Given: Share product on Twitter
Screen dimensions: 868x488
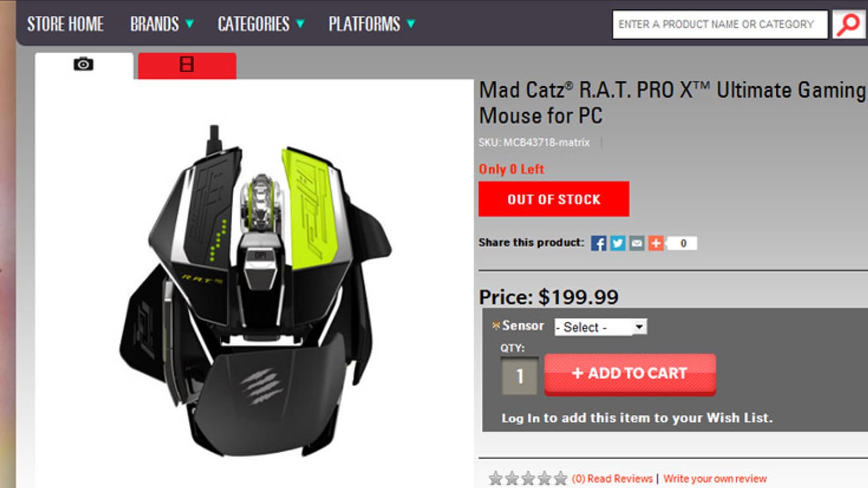Looking at the screenshot, I should click(617, 243).
